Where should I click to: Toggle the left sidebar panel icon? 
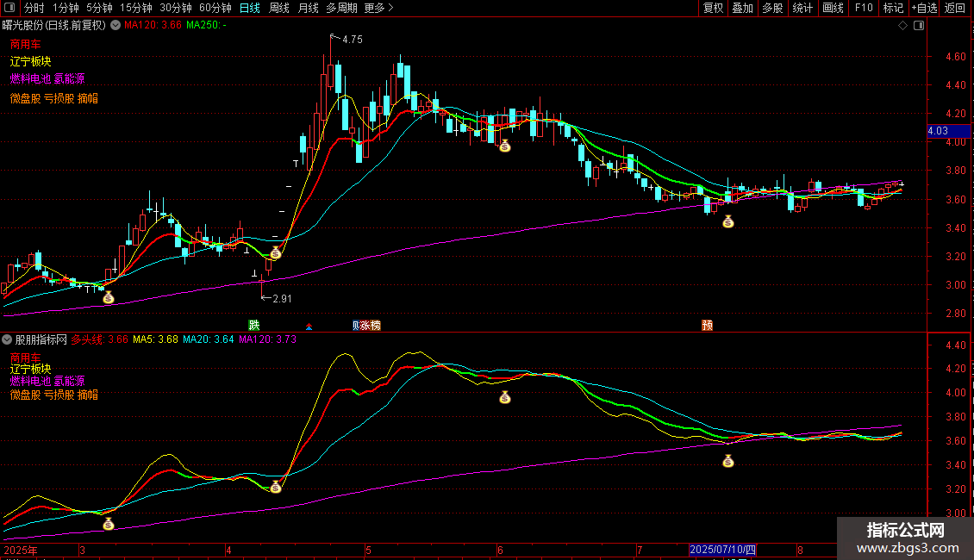click(9, 8)
